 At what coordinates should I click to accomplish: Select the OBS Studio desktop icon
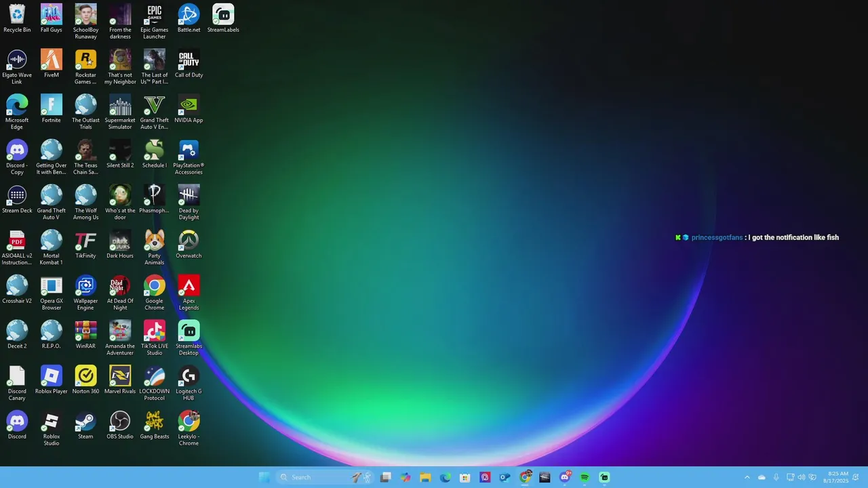click(x=120, y=425)
